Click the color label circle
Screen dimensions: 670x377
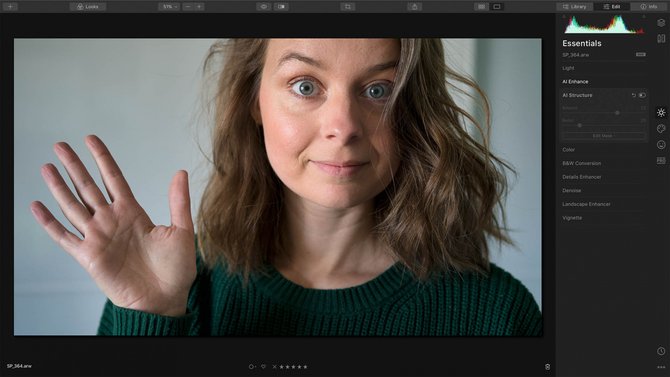tap(252, 367)
